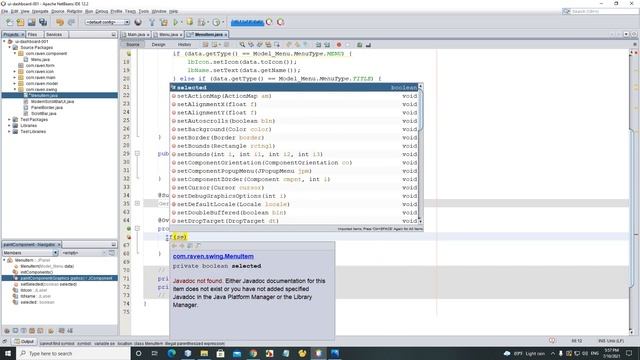
Task: Open Chrome from the Windows taskbar
Action: point(253,353)
